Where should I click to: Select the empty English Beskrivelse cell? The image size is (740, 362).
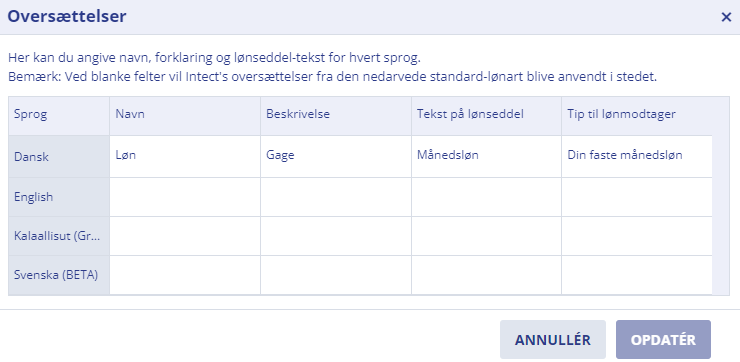336,197
